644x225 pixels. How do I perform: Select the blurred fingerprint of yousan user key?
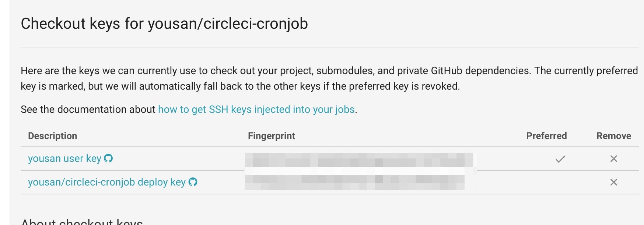[x=358, y=160]
